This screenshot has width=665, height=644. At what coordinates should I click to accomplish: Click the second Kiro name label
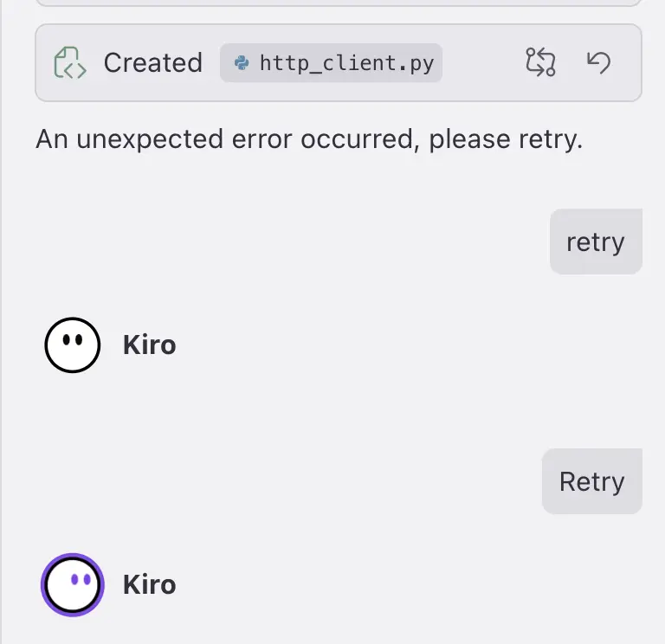coord(149,584)
